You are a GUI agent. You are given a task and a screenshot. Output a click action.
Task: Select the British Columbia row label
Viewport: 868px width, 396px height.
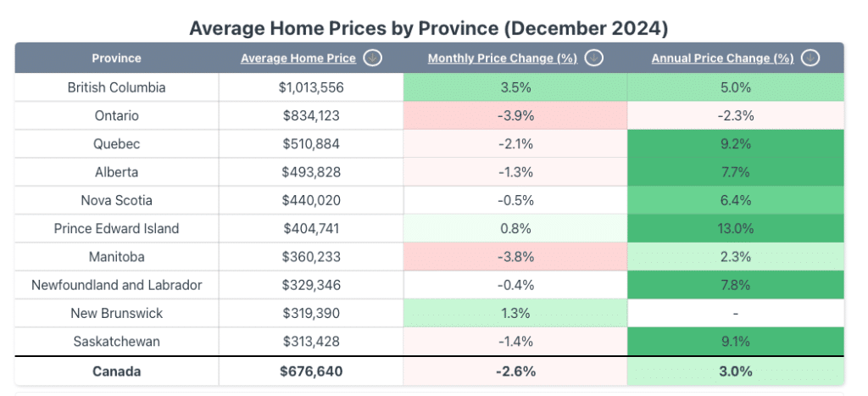tap(117, 87)
